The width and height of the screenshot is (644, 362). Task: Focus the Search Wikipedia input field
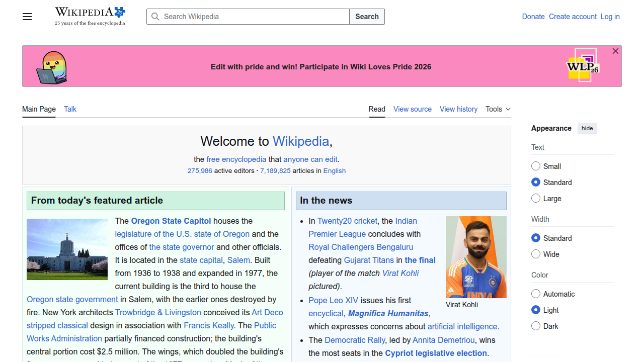tap(248, 17)
